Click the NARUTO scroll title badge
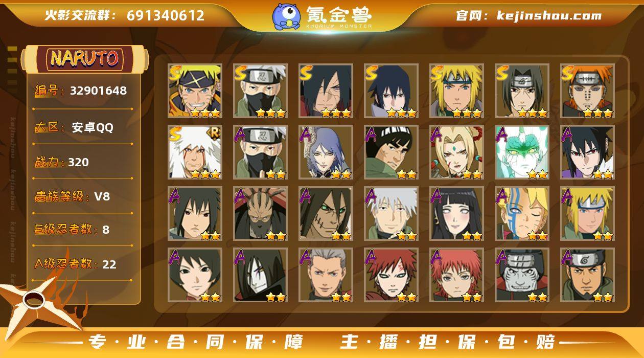Viewport: 644px width, 358px height. [x=84, y=59]
